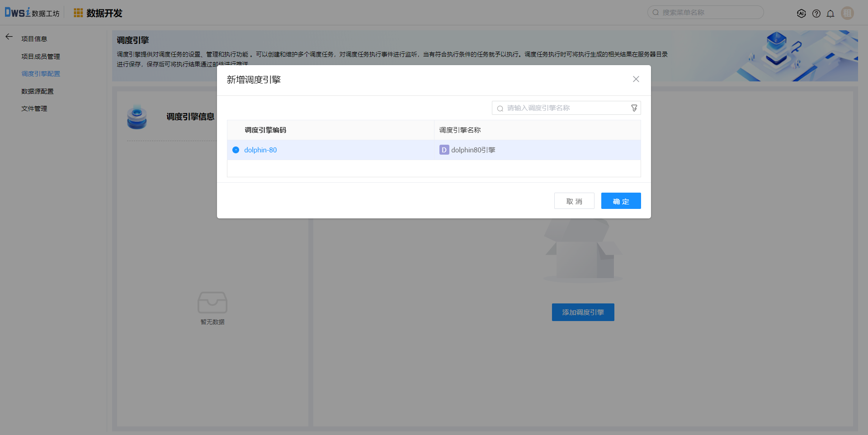Screen dimensions: 868x435
Task: Open the help question mark icon
Action: point(816,14)
